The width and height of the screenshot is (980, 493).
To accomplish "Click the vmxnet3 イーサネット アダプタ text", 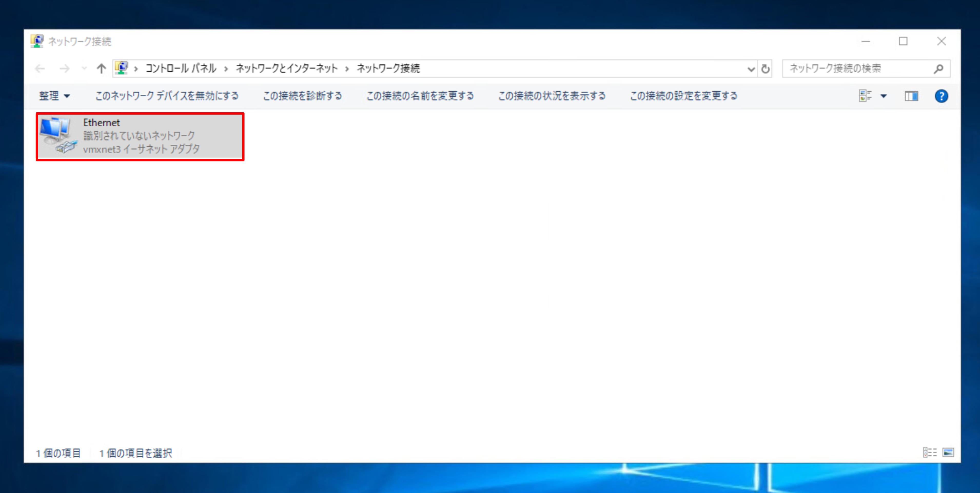I will pos(141,149).
